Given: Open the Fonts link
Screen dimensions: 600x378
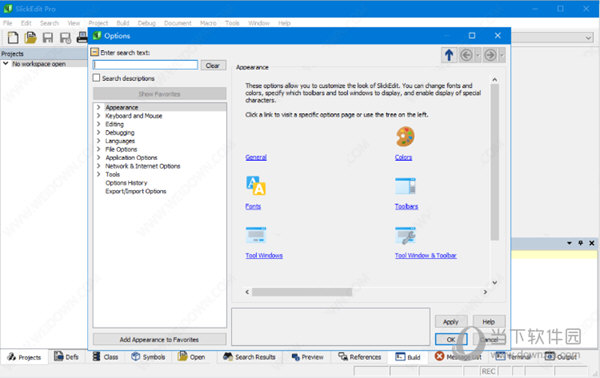Looking at the screenshot, I should point(253,206).
